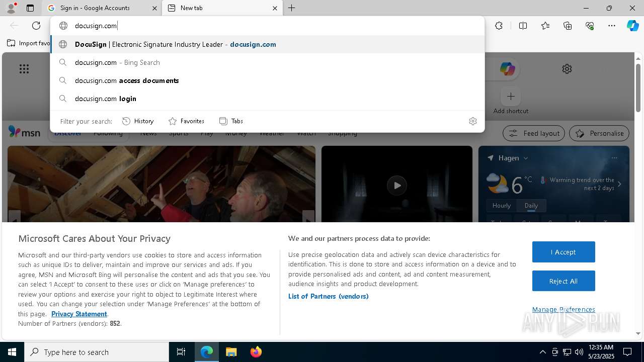Open the weather card more options ellipsis
The image size is (644, 362).
(x=614, y=158)
